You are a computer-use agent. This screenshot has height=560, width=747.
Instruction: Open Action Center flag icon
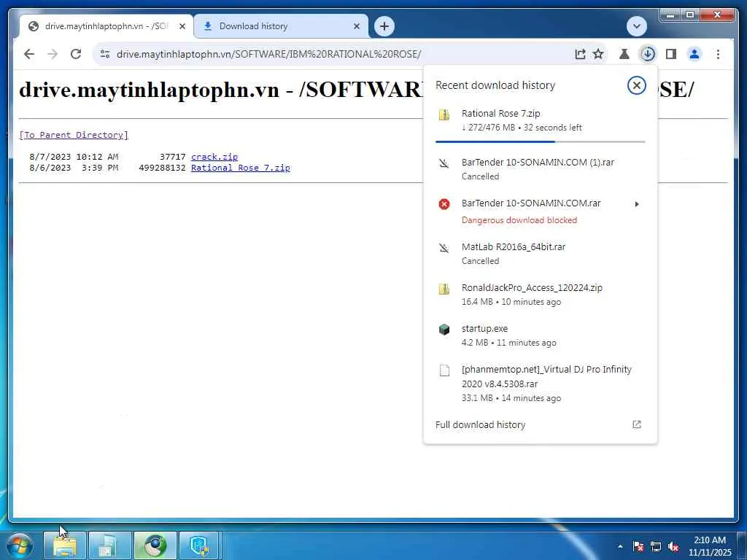tap(638, 546)
